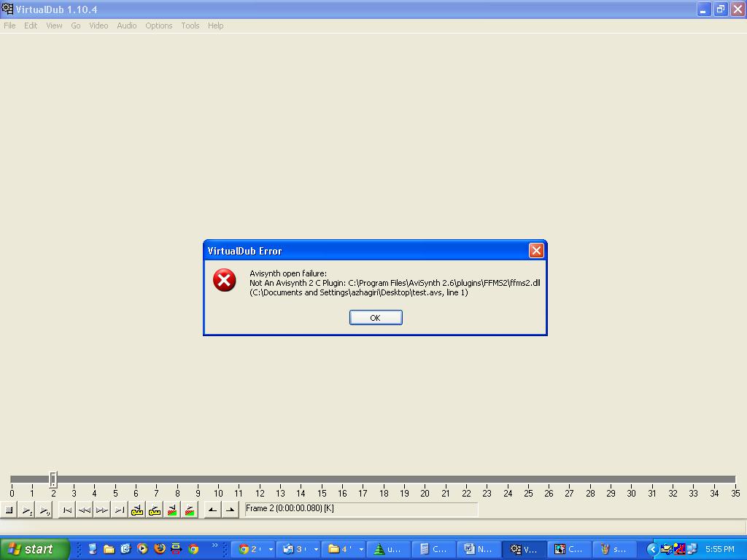Launch Chrome from the quick launch bar
The height and width of the screenshot is (560, 747).
[193, 549]
